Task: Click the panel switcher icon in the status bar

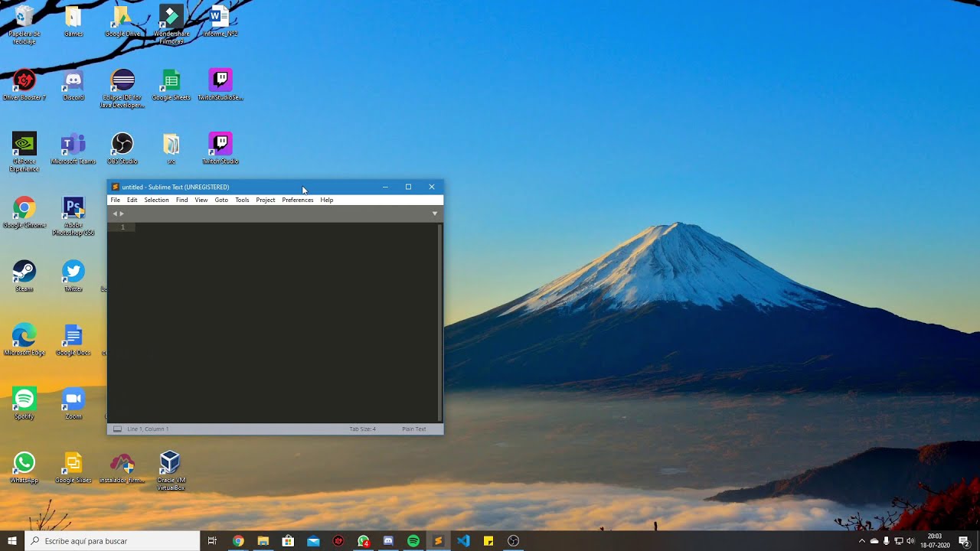Action: pyautogui.click(x=117, y=429)
